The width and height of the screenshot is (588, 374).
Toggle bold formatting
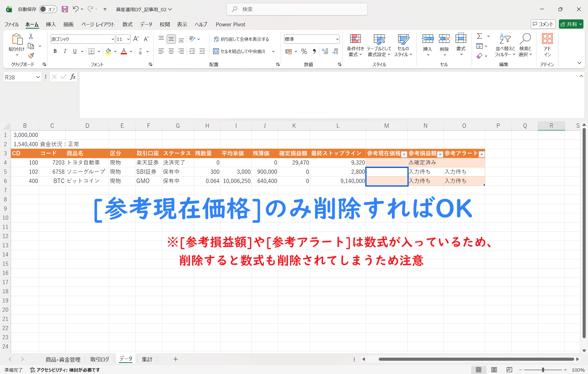coord(55,52)
